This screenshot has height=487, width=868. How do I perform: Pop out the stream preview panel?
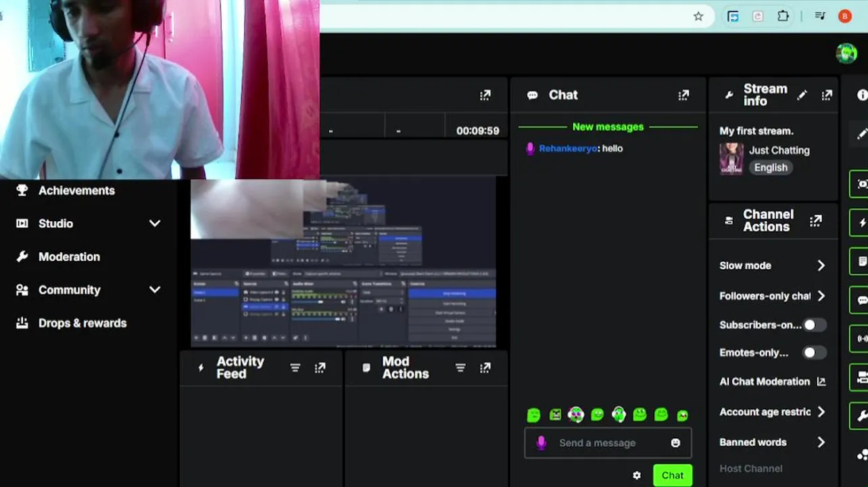[x=485, y=95]
